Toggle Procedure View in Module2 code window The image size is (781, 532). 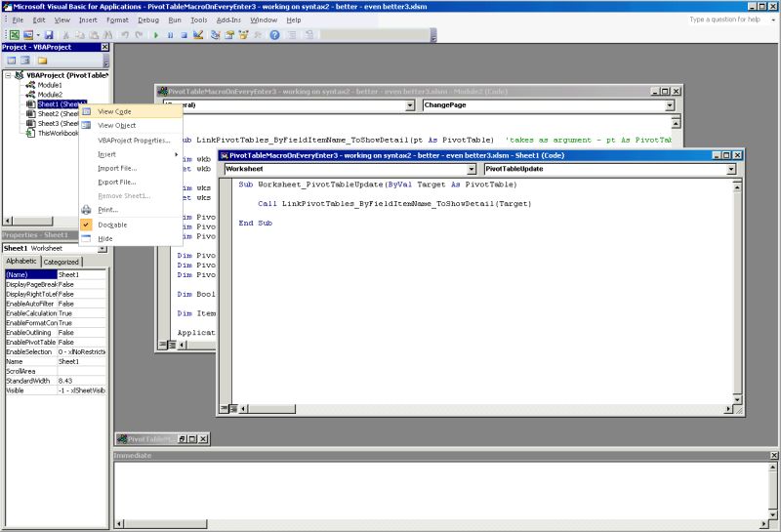pyautogui.click(x=162, y=345)
